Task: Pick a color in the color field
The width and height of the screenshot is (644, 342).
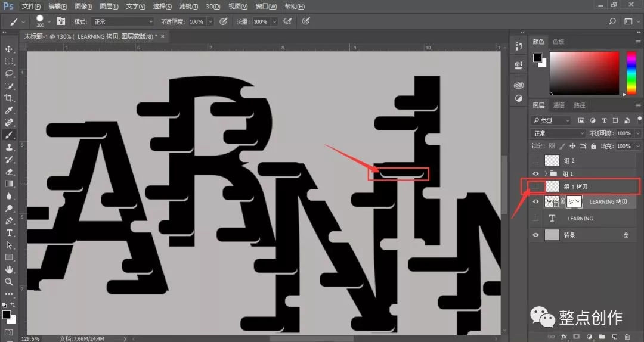Action: [x=584, y=73]
